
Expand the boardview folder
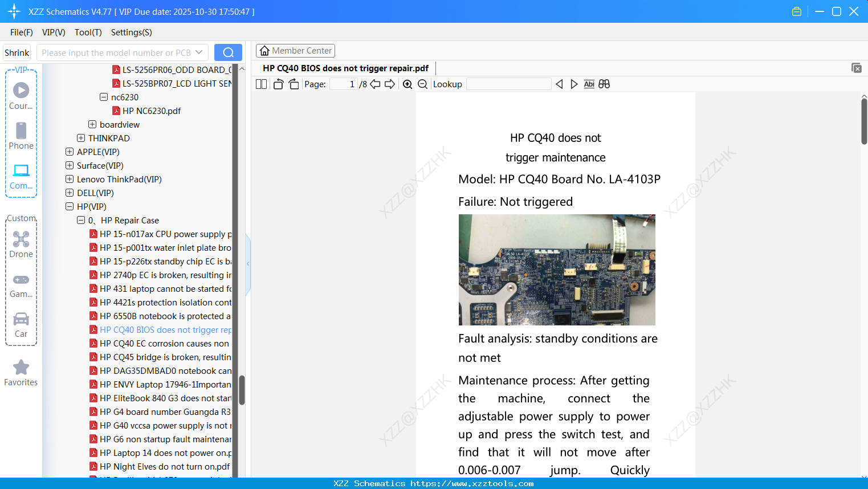click(x=92, y=125)
